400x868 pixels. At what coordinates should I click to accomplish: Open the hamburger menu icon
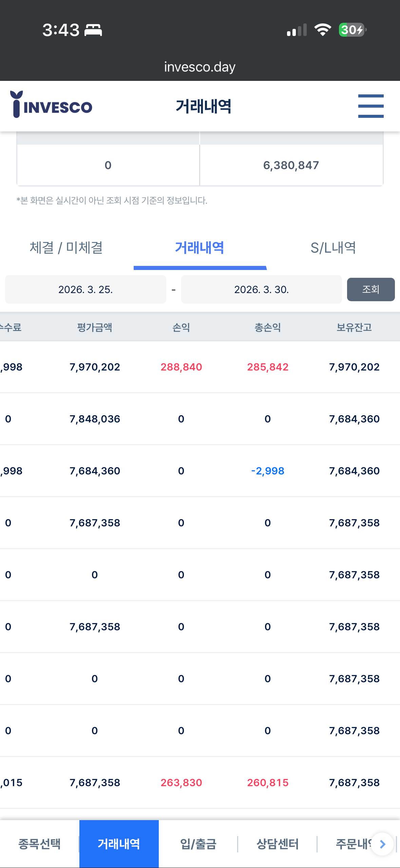click(x=371, y=106)
